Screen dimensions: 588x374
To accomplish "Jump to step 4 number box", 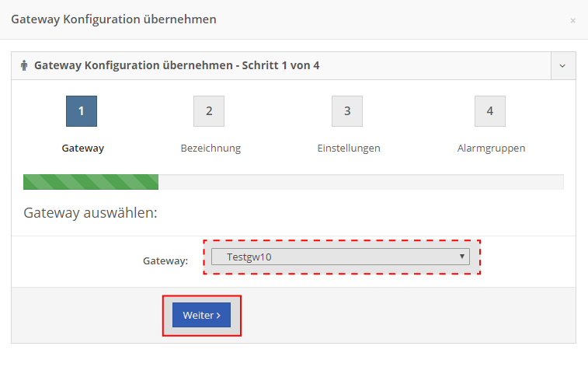I will tap(490, 111).
